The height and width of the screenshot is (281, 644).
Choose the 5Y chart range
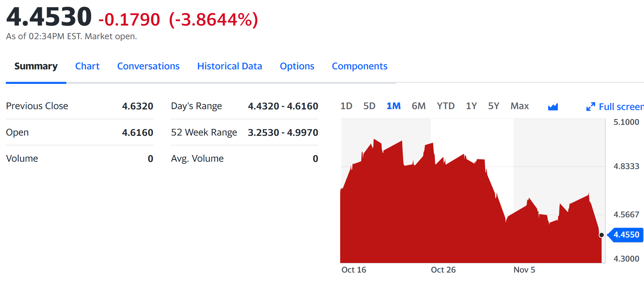(x=493, y=106)
